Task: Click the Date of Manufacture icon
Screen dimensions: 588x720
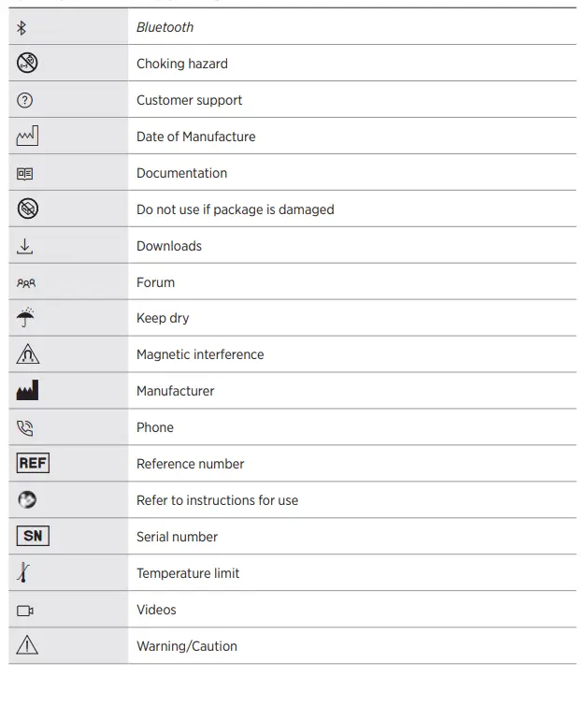Action: pos(27,137)
